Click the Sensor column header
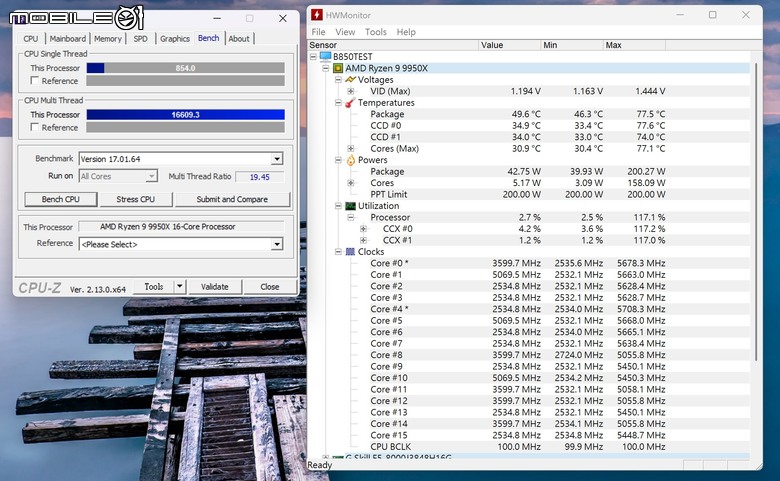This screenshot has width=780, height=481. tap(392, 45)
